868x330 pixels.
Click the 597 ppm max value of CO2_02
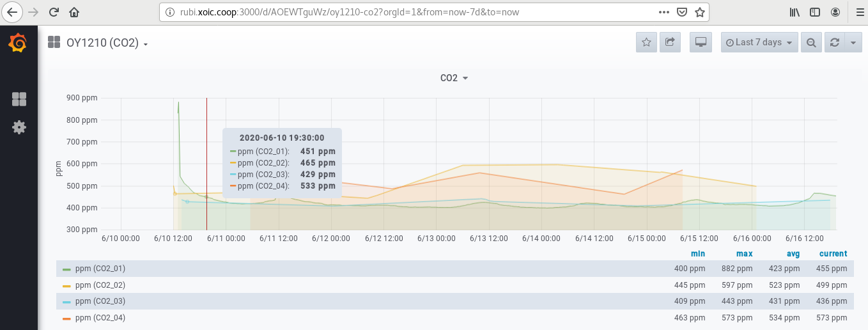pyautogui.click(x=737, y=285)
